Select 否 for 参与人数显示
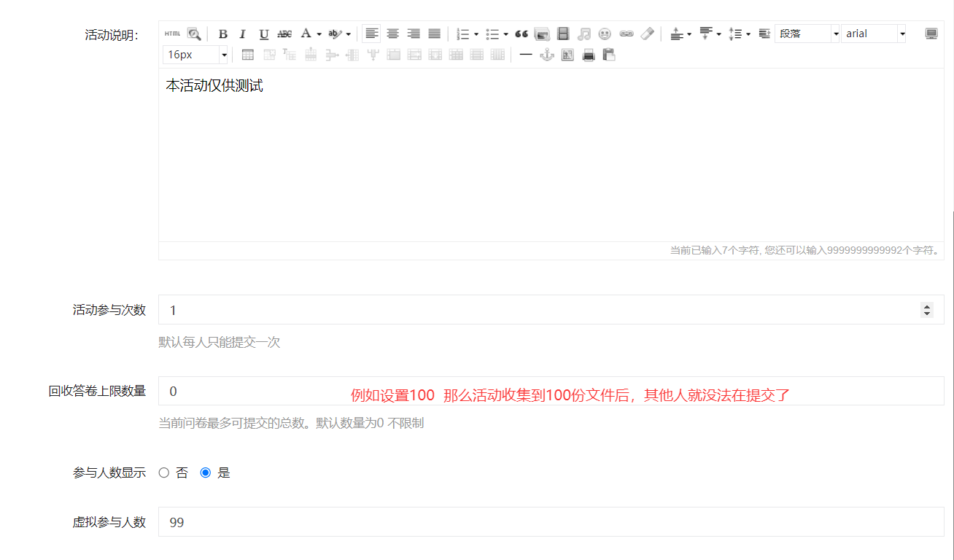Viewport: 954px width, 560px height. (164, 472)
